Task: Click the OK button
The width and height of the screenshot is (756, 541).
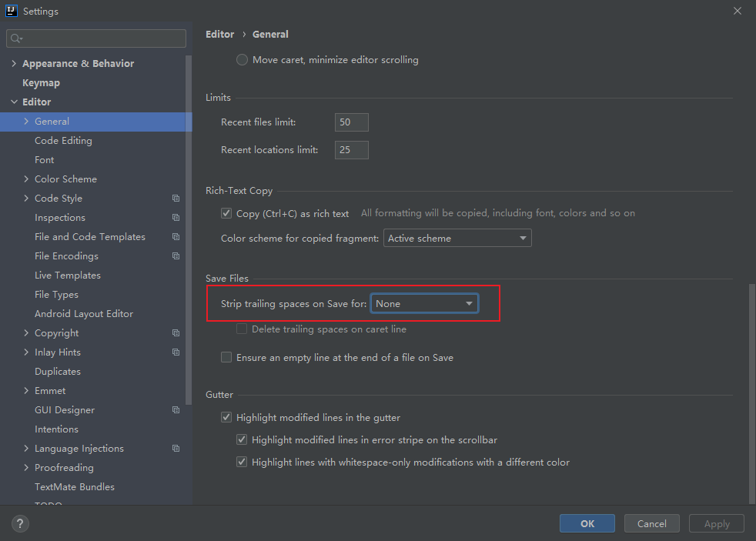Action: coord(587,523)
